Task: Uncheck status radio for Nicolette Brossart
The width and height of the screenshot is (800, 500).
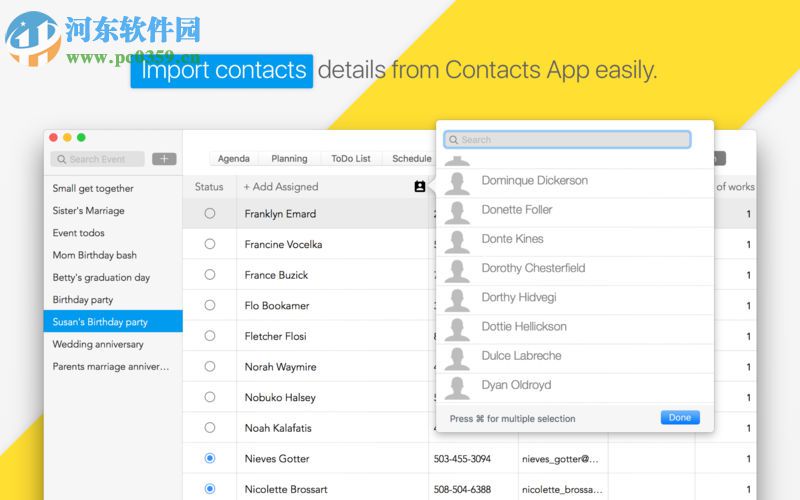Action: [x=210, y=489]
